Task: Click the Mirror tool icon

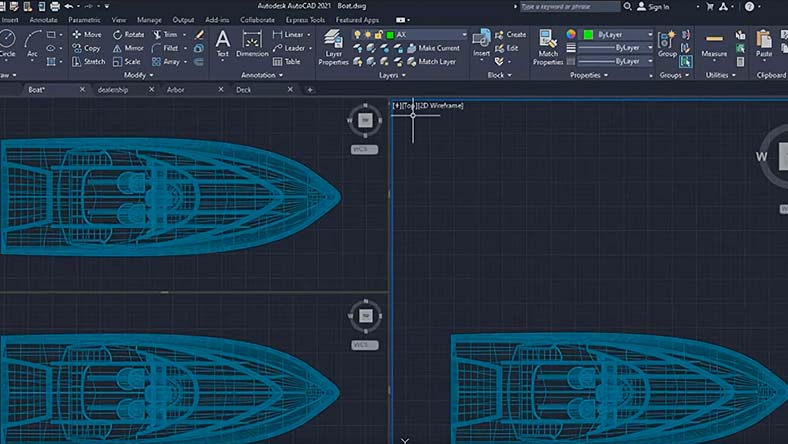Action: (x=117, y=48)
